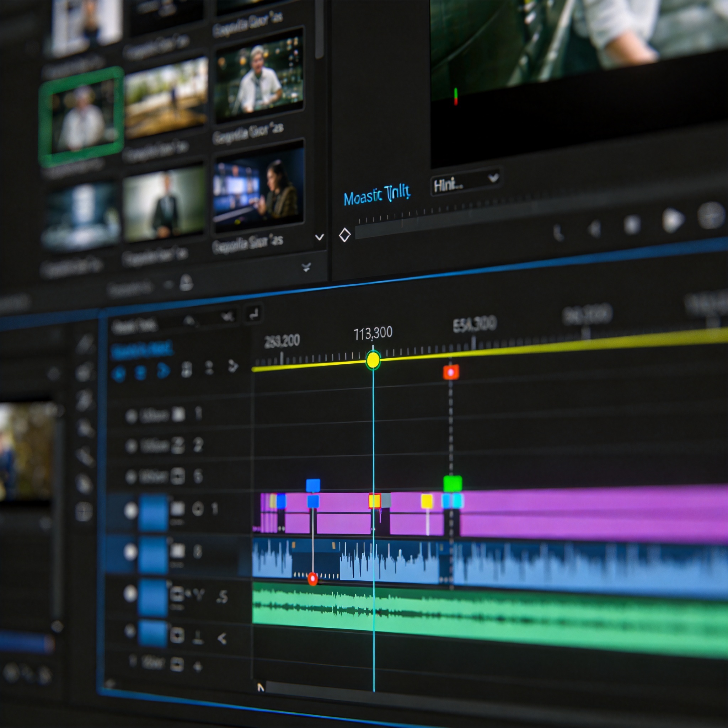Click the return-arrow icon above the timeline ruler
The width and height of the screenshot is (728, 728).
(253, 314)
